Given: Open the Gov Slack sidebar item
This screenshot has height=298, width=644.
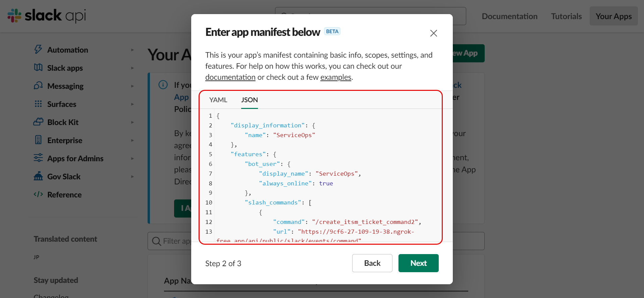Looking at the screenshot, I should pos(64,177).
